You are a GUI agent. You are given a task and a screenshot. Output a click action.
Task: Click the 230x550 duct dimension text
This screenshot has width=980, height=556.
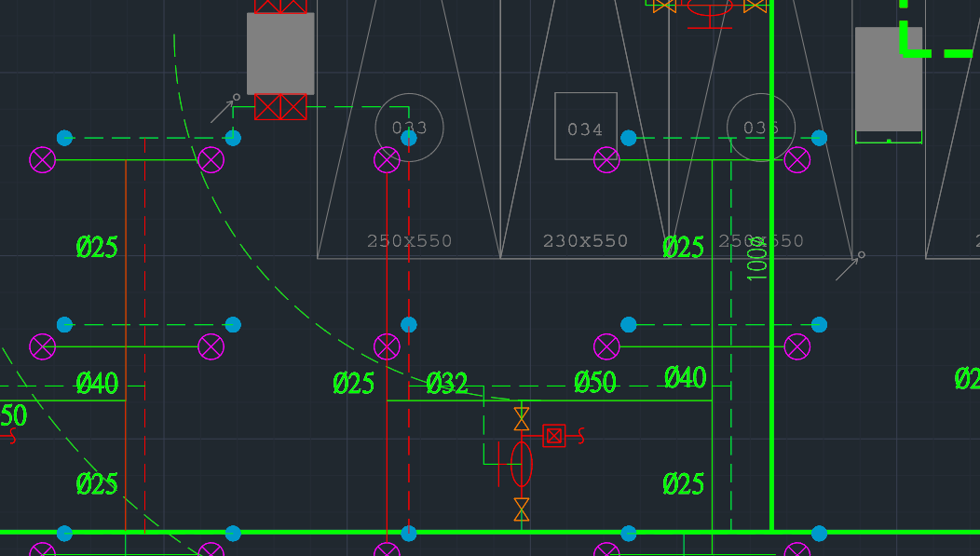pyautogui.click(x=585, y=240)
